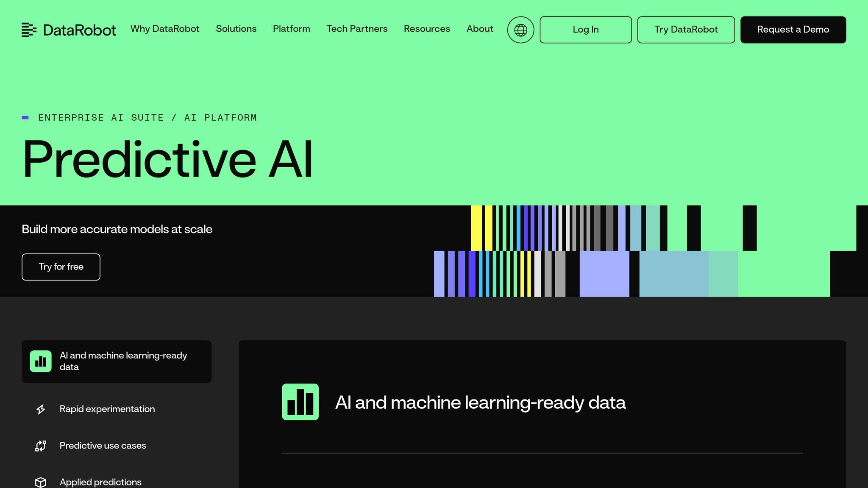Viewport: 868px width, 488px height.
Task: Click the cube icon for Applied predictions
Action: click(41, 482)
